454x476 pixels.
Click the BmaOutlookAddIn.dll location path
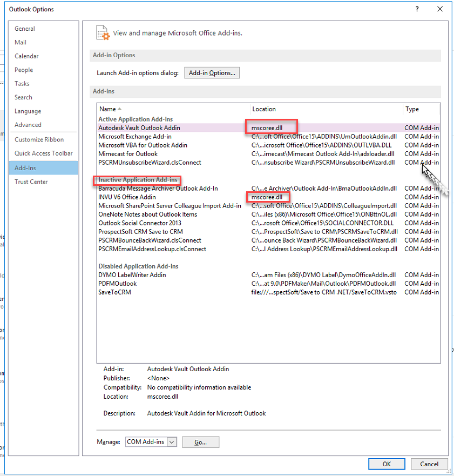coord(324,189)
